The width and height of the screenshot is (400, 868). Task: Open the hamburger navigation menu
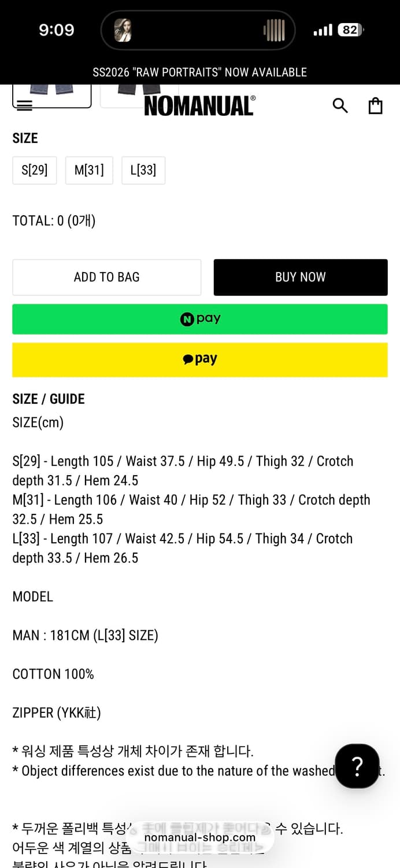point(25,105)
